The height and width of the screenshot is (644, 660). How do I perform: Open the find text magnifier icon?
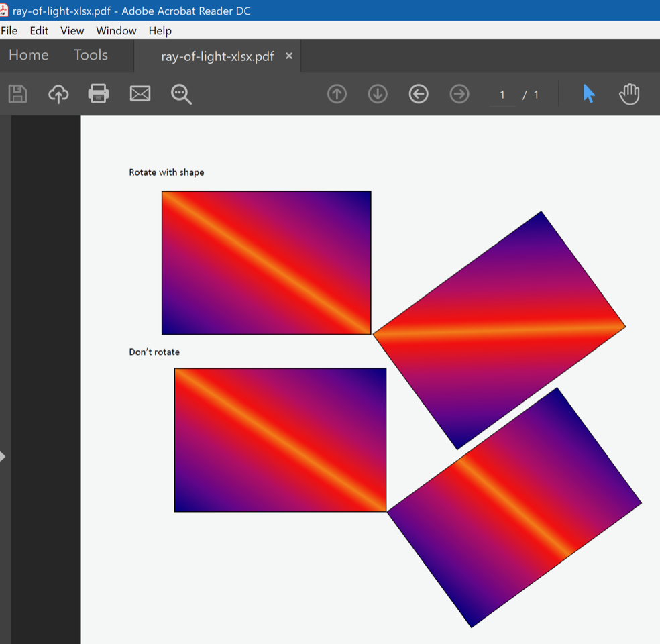click(181, 94)
